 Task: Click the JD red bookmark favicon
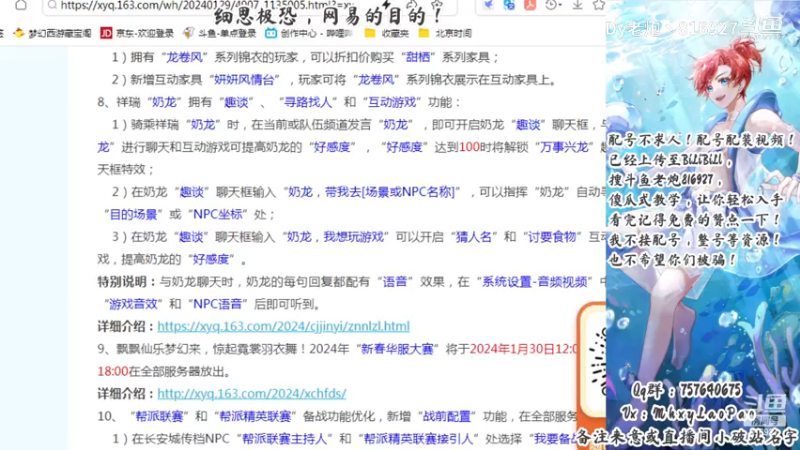(106, 33)
